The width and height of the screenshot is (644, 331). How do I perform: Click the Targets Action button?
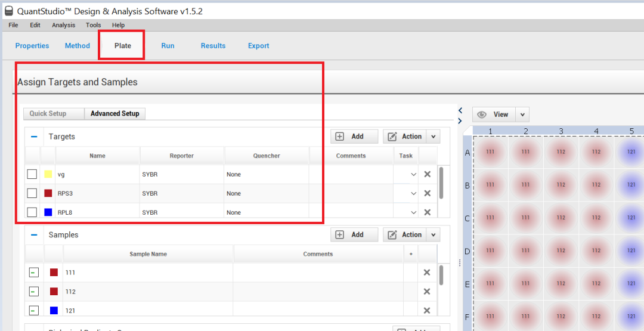[x=404, y=137]
